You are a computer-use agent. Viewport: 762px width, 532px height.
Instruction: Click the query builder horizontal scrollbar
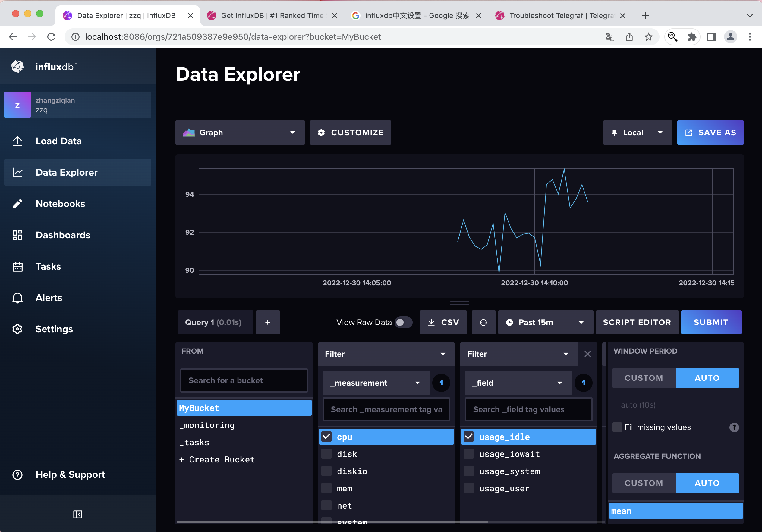[332, 522]
